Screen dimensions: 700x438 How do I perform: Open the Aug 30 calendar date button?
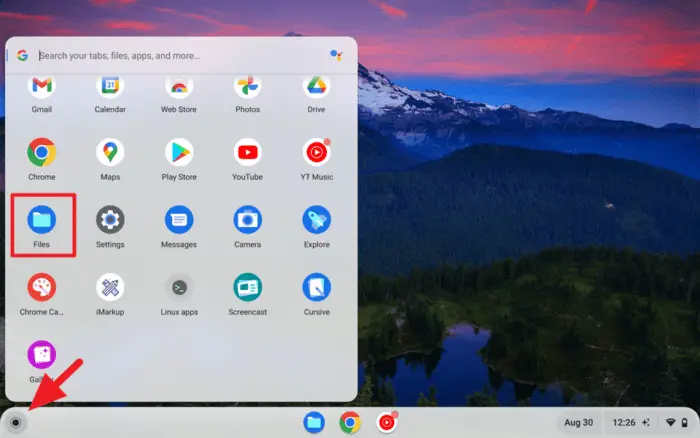[x=579, y=422]
